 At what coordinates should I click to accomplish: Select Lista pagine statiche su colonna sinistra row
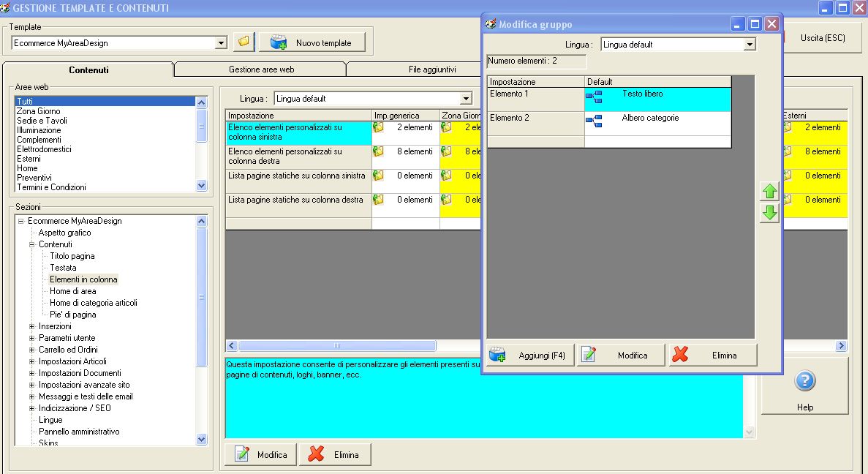(x=298, y=181)
